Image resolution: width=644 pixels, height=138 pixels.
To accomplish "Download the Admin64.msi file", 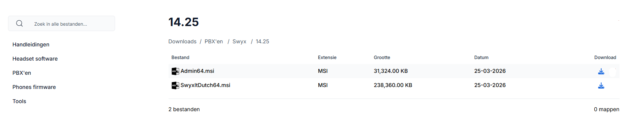I will pyautogui.click(x=601, y=71).
